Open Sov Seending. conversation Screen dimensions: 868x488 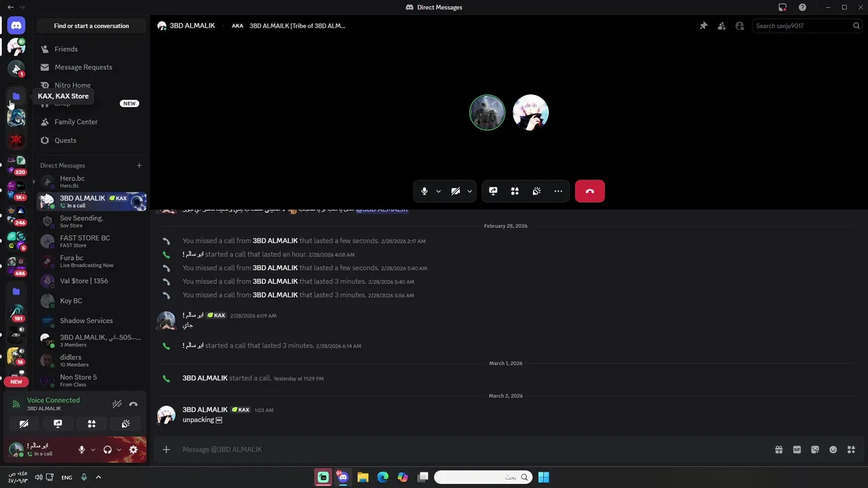tap(92, 222)
